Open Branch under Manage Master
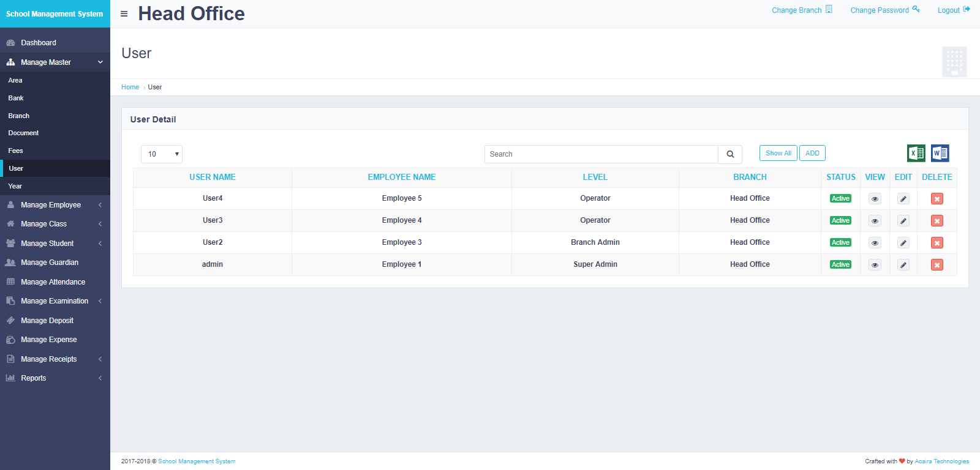Screen dimensions: 980x470 (x=19, y=116)
